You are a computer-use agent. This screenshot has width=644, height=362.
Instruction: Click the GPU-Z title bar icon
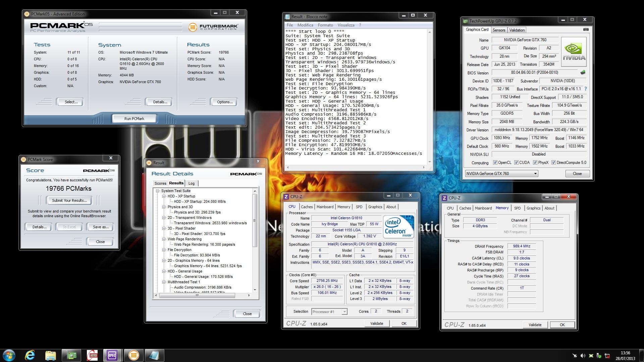point(465,21)
